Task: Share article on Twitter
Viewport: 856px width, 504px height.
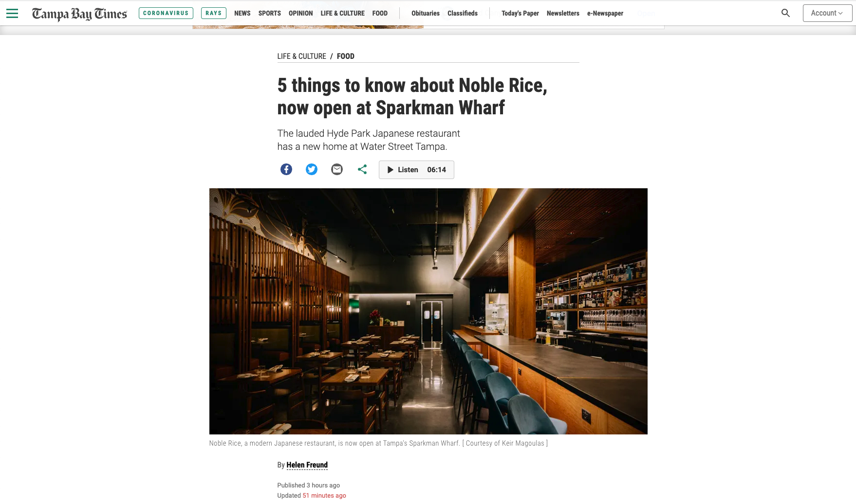Action: coord(312,169)
